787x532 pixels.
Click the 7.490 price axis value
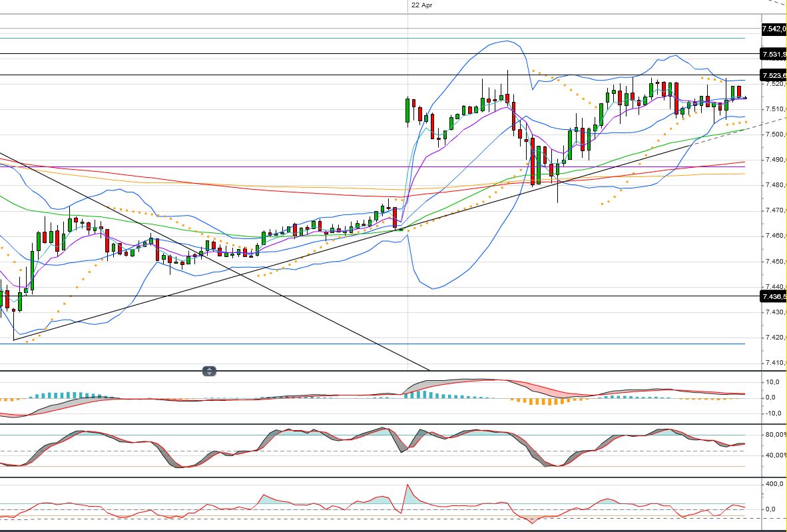(x=776, y=160)
